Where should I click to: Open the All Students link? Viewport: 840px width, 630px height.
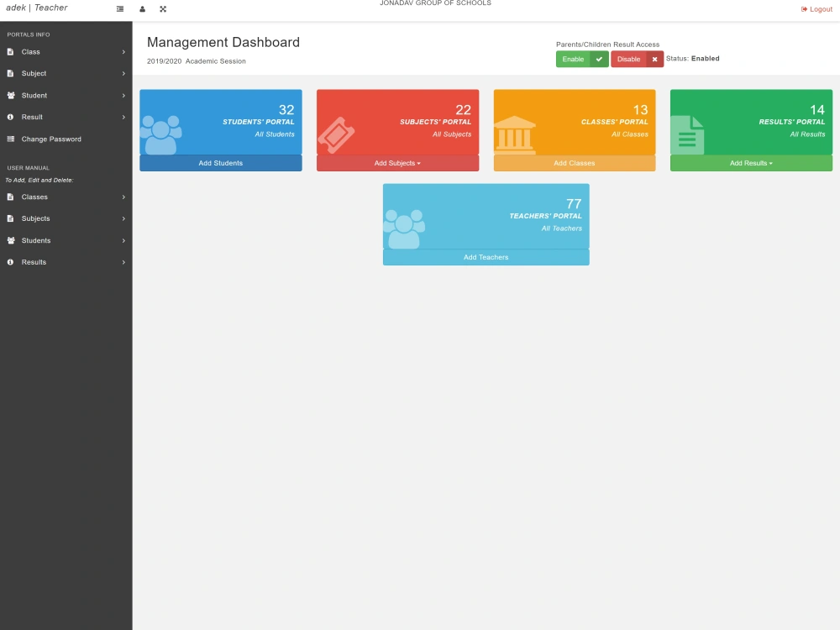(x=275, y=134)
